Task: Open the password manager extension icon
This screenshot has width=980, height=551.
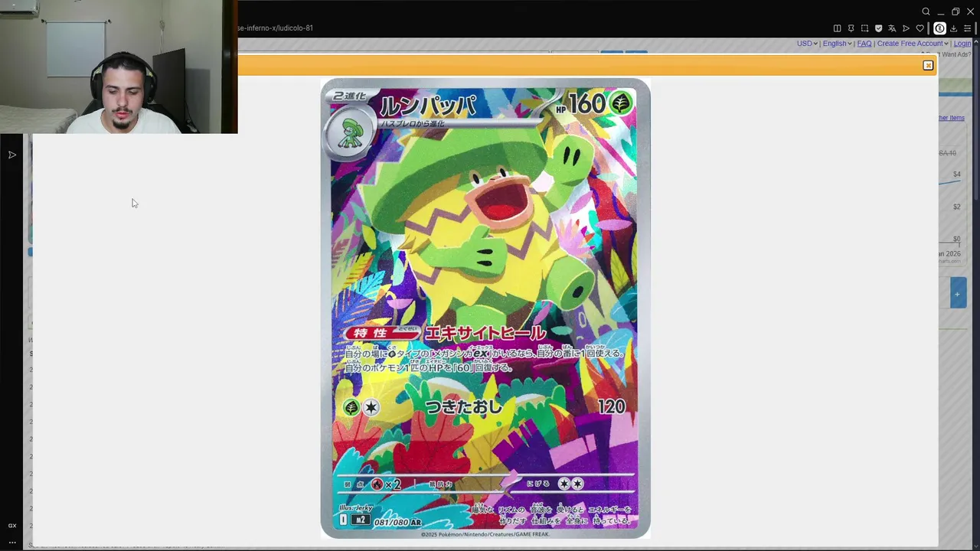Action: (939, 28)
